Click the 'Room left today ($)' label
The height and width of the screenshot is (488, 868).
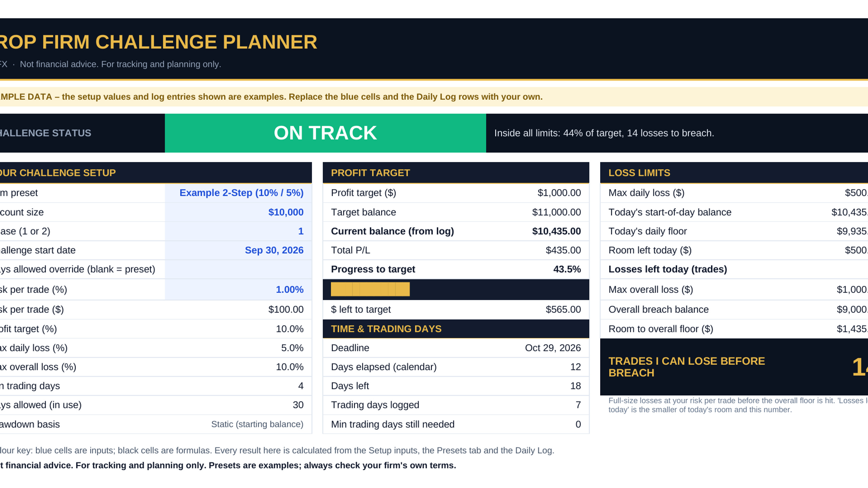pos(650,250)
